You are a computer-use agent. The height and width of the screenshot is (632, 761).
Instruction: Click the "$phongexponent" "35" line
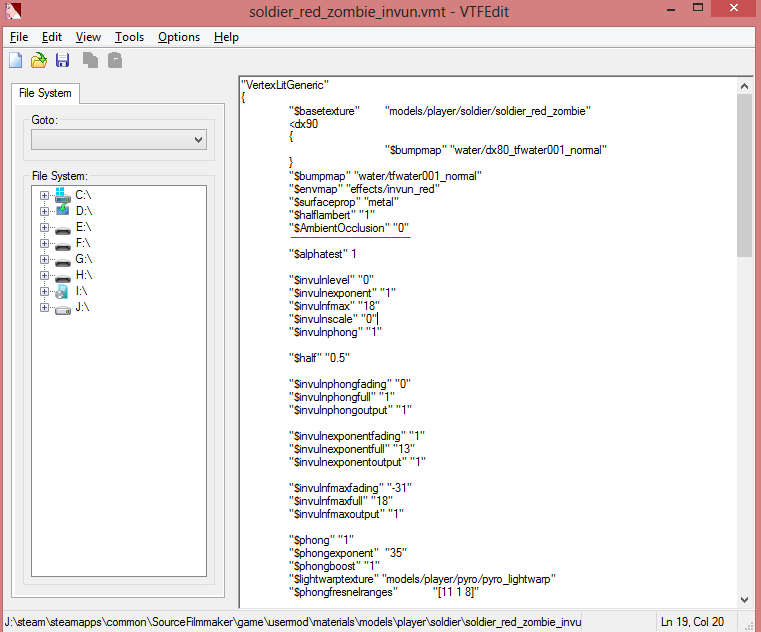pyautogui.click(x=348, y=553)
